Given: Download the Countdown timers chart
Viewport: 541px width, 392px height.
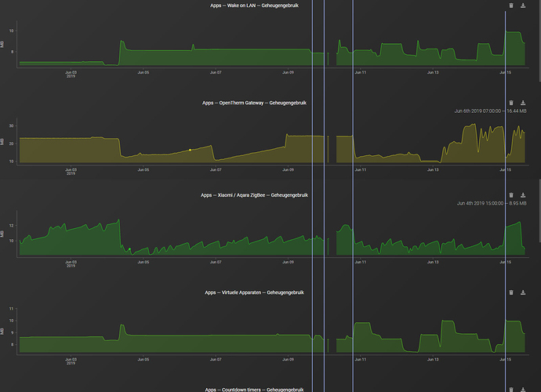Looking at the screenshot, I should point(523,390).
